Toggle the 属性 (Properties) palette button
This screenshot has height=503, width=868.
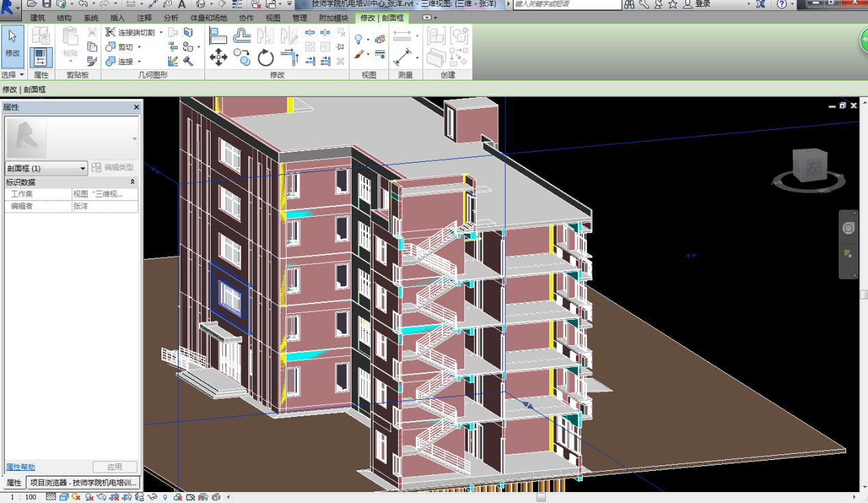tap(41, 57)
